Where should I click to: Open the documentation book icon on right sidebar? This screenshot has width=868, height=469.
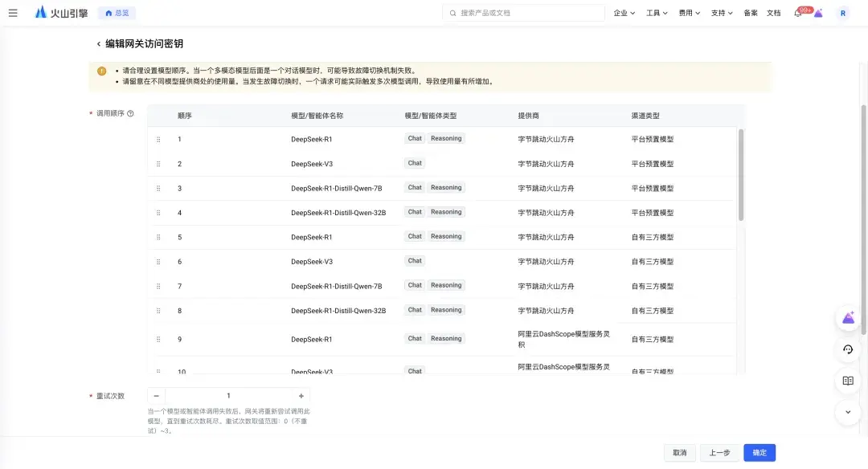pyautogui.click(x=848, y=381)
